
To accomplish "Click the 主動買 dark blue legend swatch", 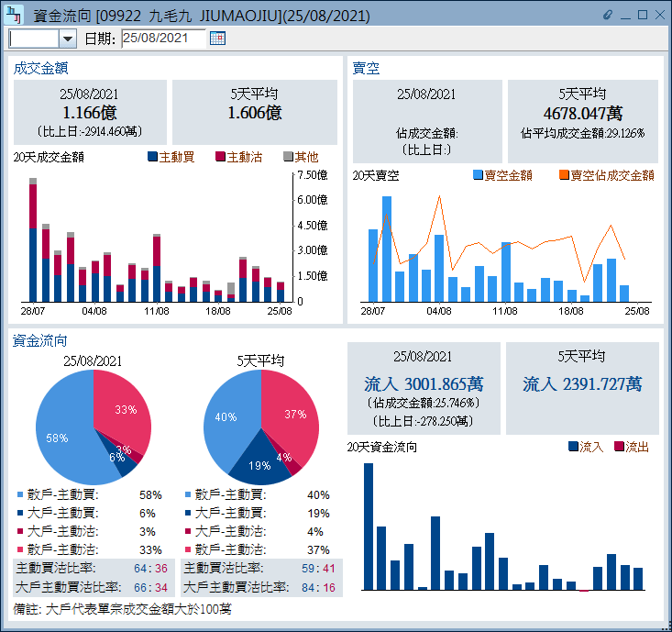I will [x=153, y=157].
